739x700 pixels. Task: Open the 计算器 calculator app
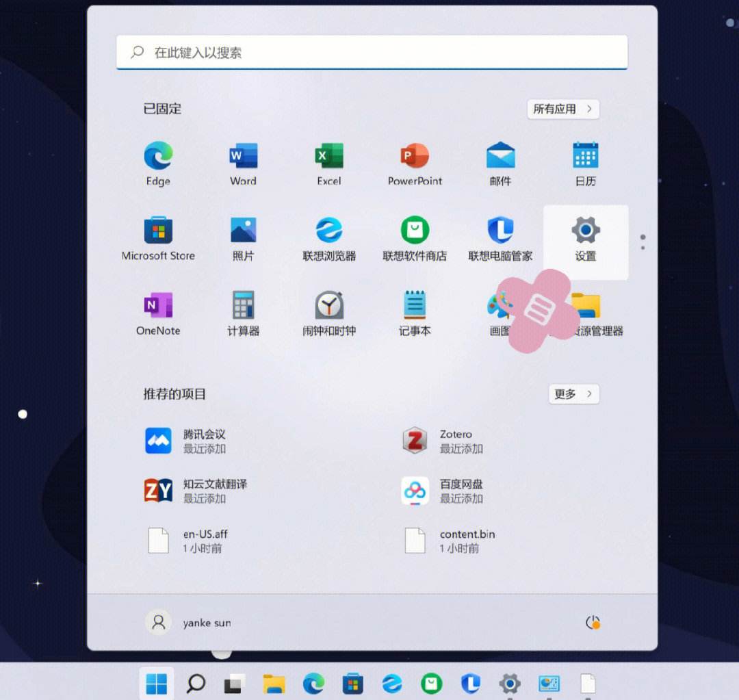243,313
